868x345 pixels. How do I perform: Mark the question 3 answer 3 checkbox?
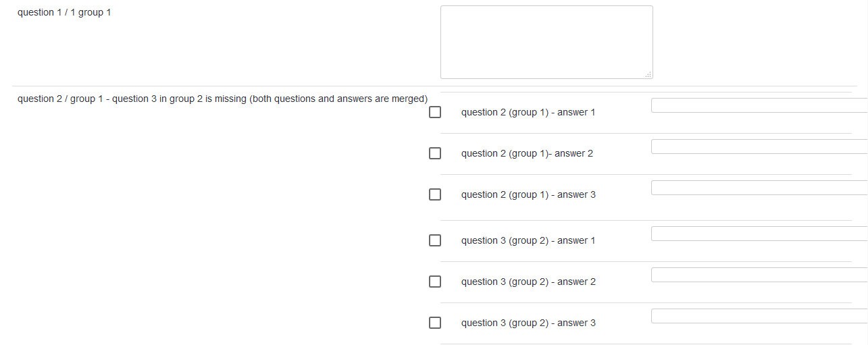point(435,323)
